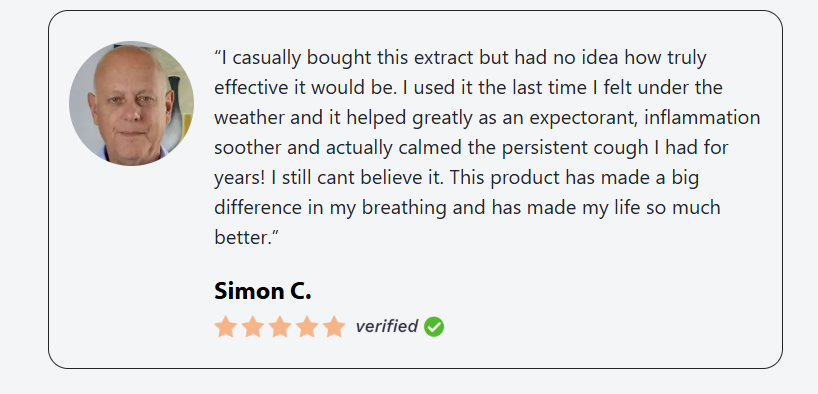This screenshot has height=394, width=818.
Task: Choose the third rating star
Action: pos(280,327)
